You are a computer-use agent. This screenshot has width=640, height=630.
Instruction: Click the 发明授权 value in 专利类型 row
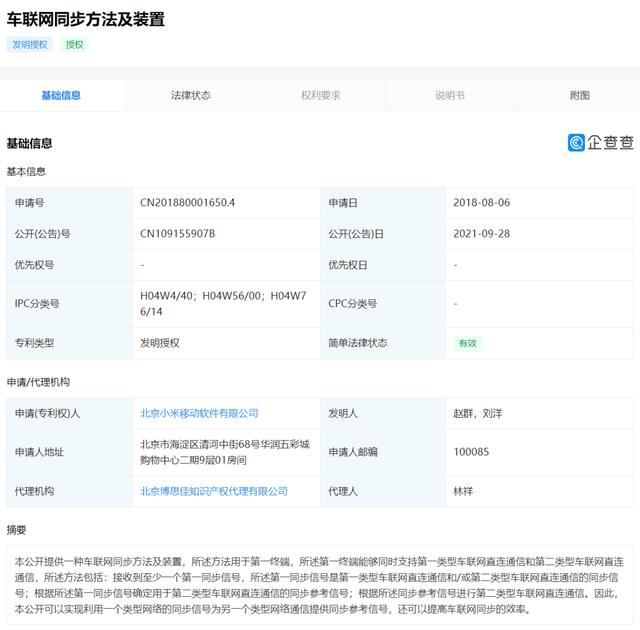[x=160, y=343]
